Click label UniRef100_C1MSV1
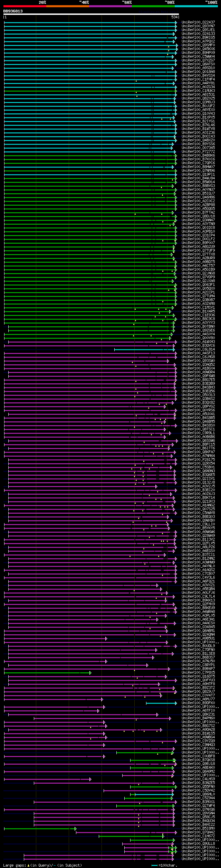 (x=198, y=308)
